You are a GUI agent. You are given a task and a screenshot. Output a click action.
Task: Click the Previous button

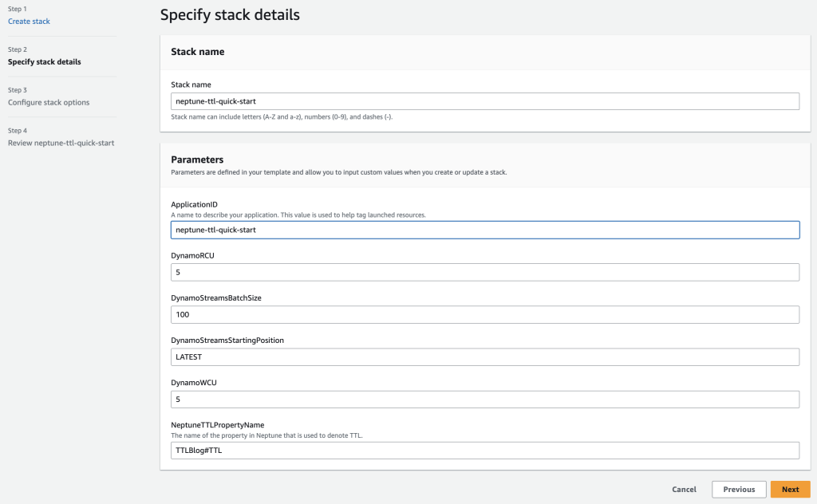739,489
